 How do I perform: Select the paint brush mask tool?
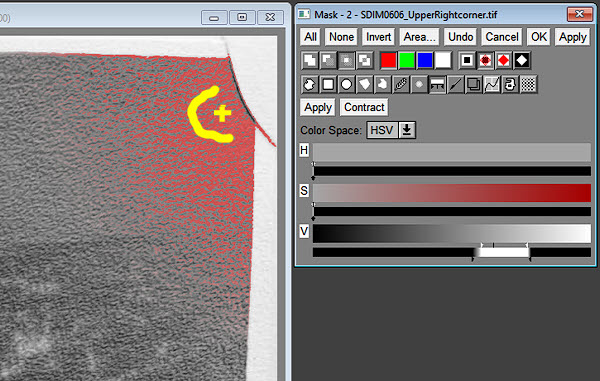click(401, 85)
